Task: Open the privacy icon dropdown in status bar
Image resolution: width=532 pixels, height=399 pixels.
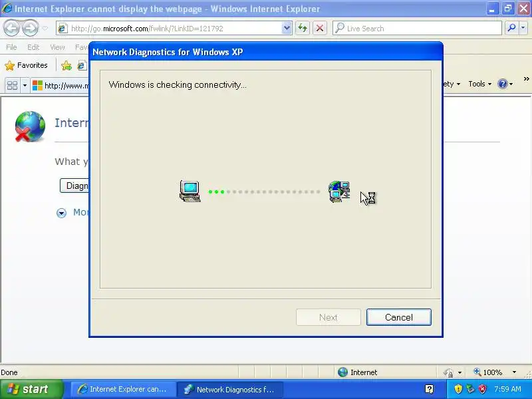Action: tap(460, 372)
